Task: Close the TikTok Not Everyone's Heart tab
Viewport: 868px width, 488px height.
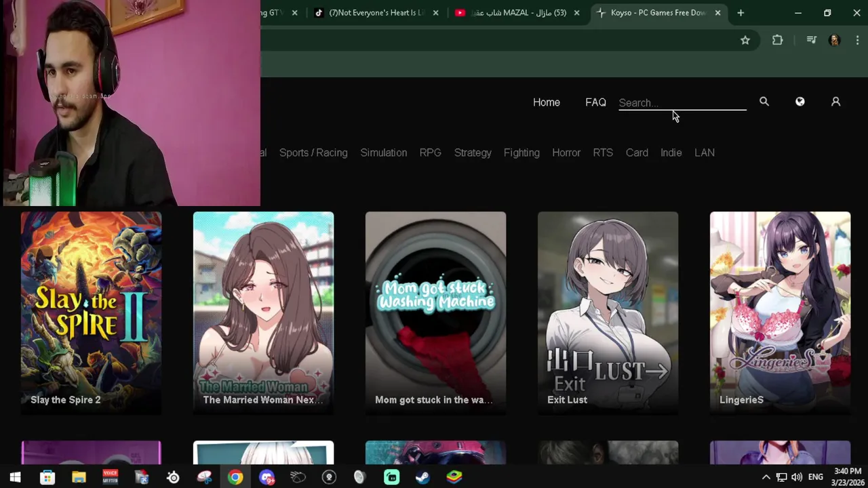Action: (435, 13)
